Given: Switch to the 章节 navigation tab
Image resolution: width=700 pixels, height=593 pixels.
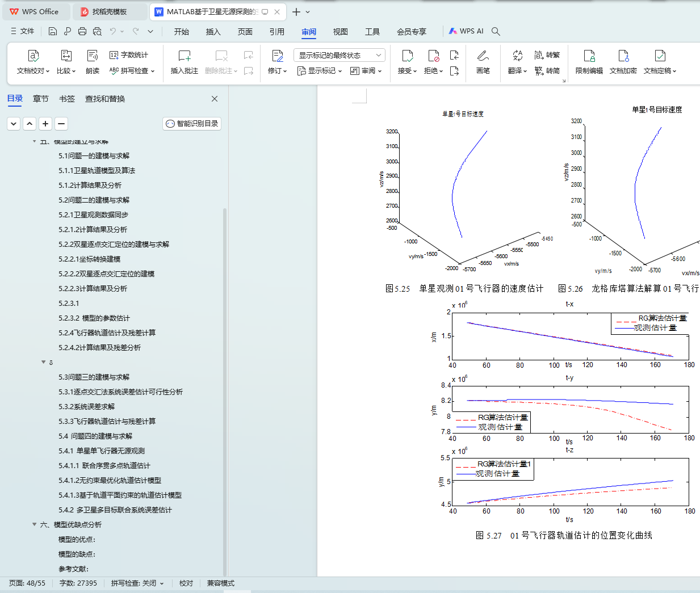Looking at the screenshot, I should point(41,99).
